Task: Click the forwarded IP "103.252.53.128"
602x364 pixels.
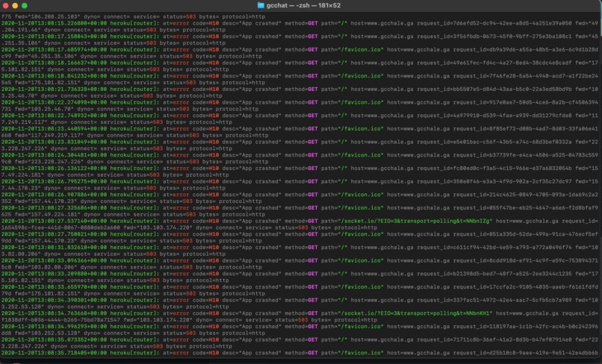Action: [x=54, y=333]
